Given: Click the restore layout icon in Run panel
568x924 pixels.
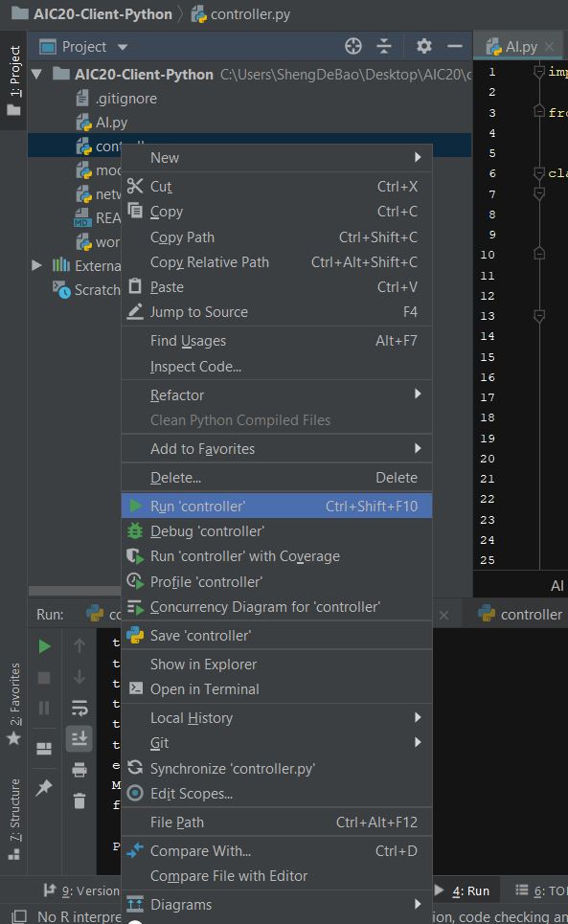Looking at the screenshot, I should (x=44, y=749).
